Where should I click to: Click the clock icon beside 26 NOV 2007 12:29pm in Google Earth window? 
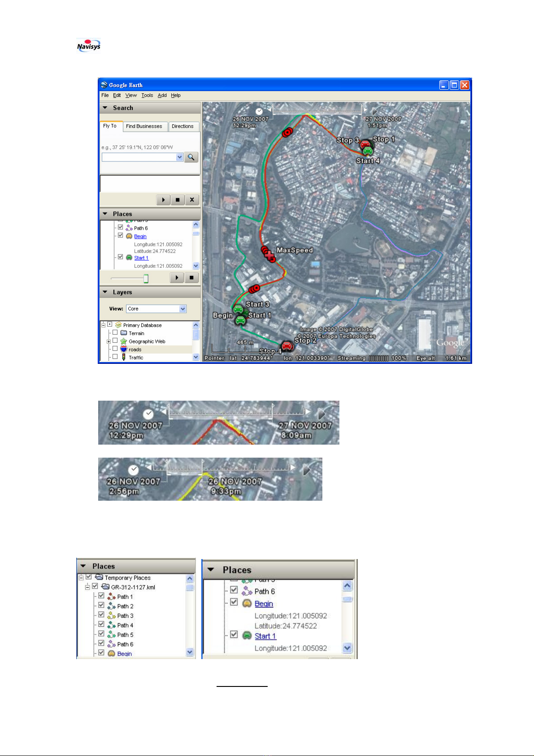click(x=259, y=111)
